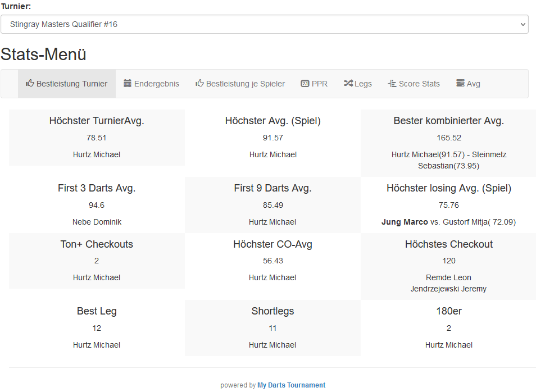Click the bar chart icon beside Score Stats
The image size is (536, 392).
pos(392,84)
